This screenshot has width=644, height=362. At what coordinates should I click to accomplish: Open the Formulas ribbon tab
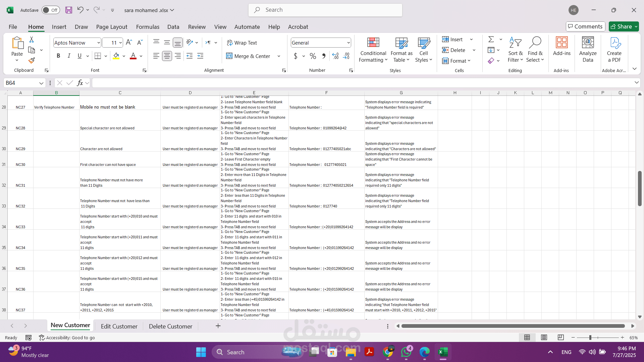click(148, 27)
